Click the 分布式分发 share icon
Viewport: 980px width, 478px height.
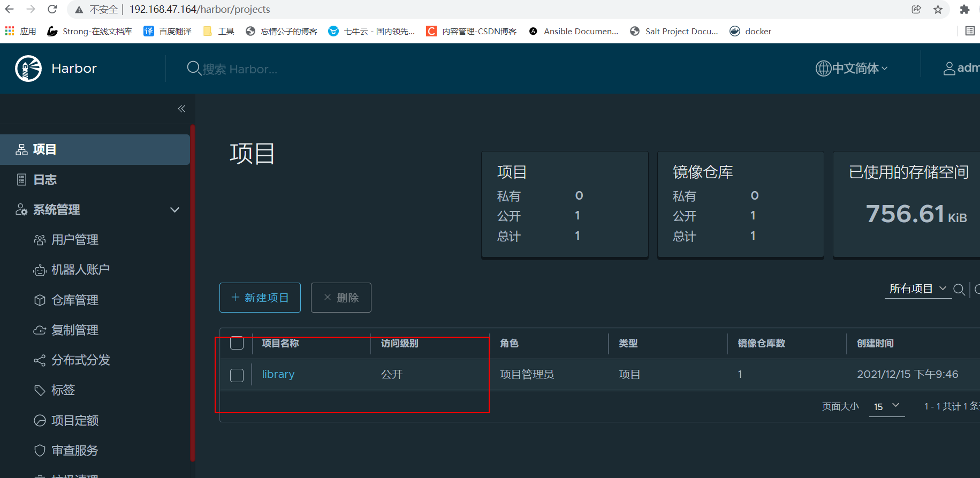click(40, 360)
